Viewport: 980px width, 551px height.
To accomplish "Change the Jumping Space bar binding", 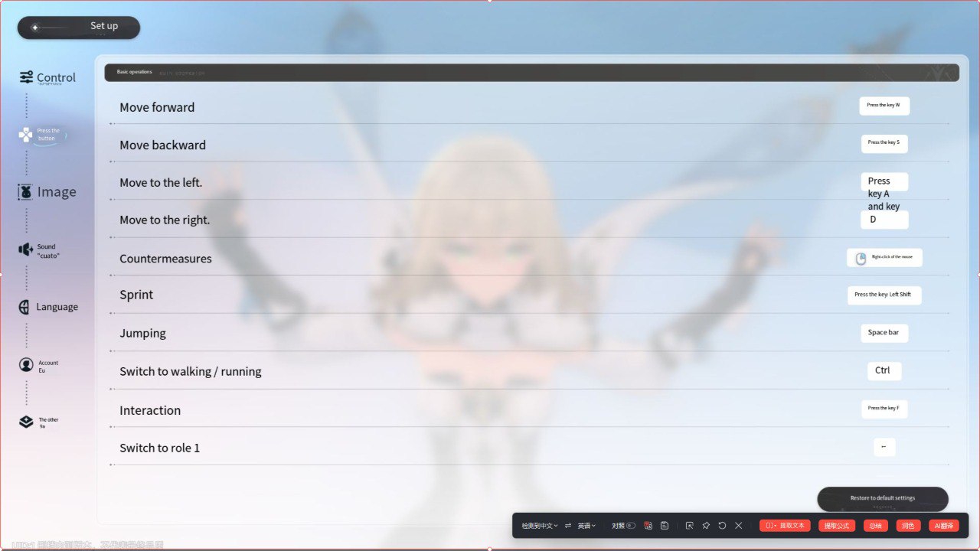I will [884, 333].
